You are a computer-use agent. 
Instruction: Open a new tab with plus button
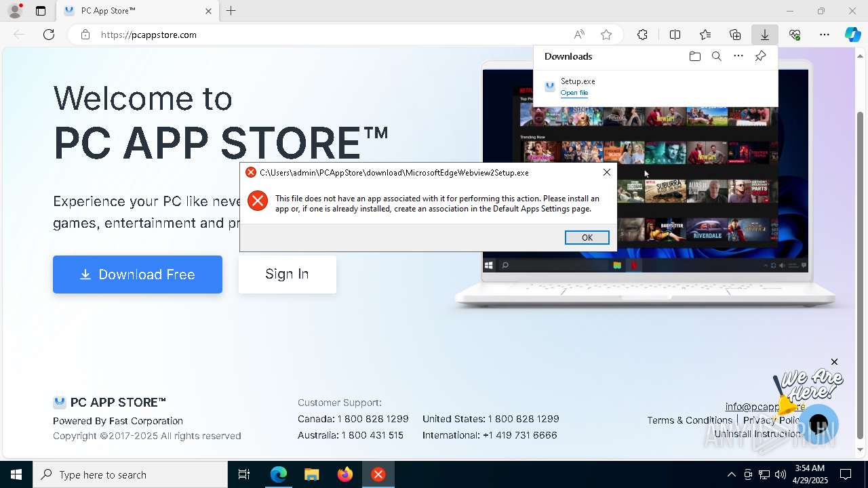pyautogui.click(x=231, y=11)
